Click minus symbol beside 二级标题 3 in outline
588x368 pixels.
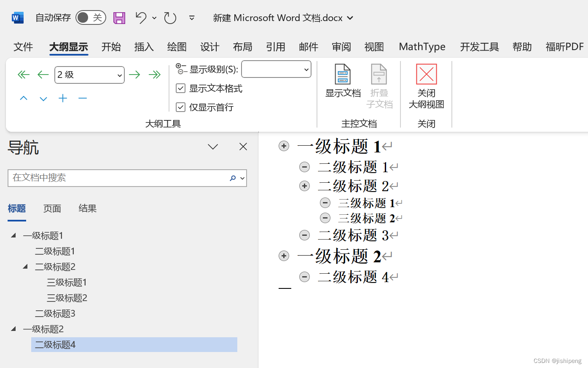[x=305, y=235]
